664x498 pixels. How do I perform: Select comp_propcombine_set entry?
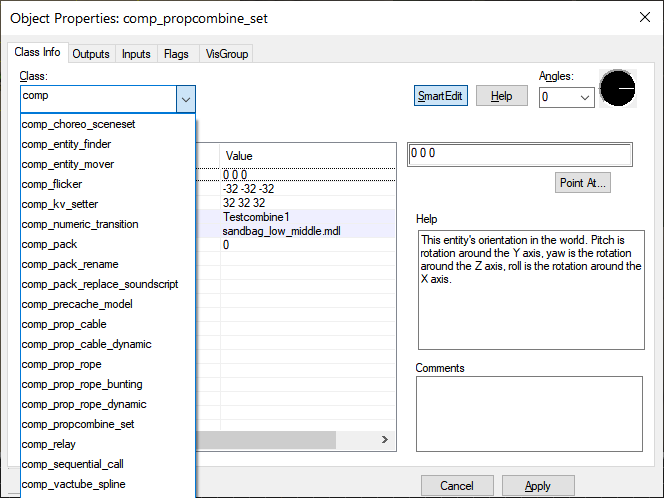[x=108, y=424]
